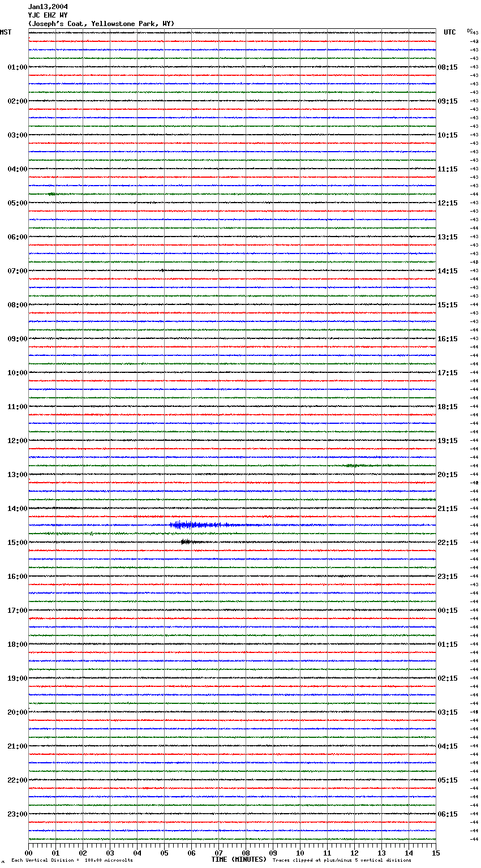This screenshot has height=868, width=481.
Task: Click the 12:15 UTC time label
Action: 448,203
